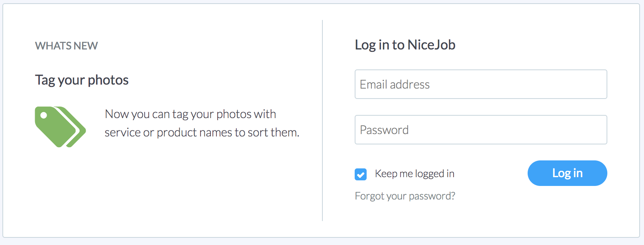Focus the Password input field
The width and height of the screenshot is (644, 245).
pos(481,130)
